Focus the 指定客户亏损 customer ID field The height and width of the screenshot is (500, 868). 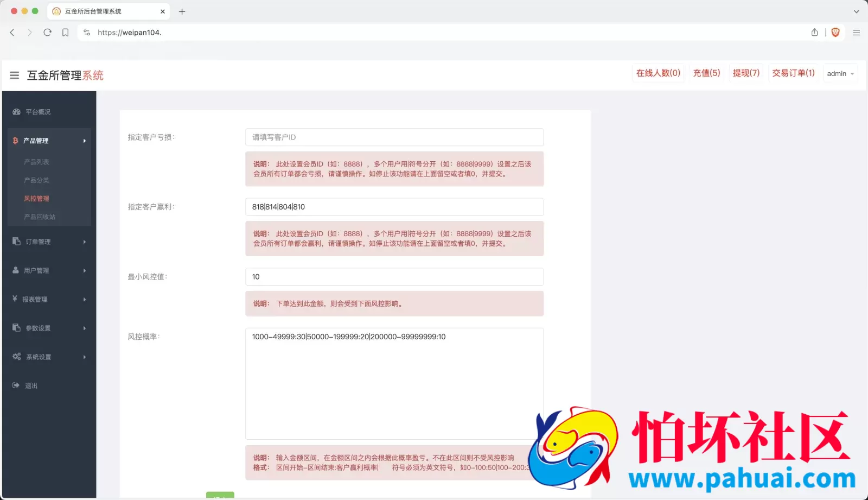(394, 137)
